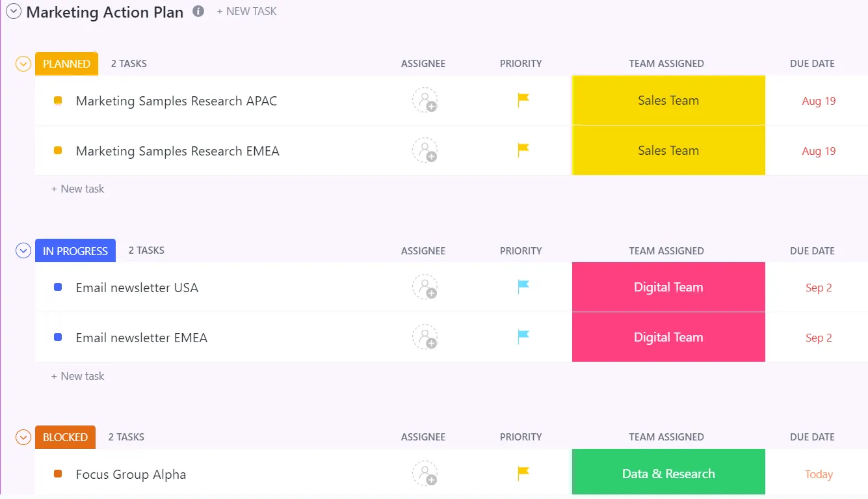Collapse the BLOCKED group chevron
The height and width of the screenshot is (499, 868).
(23, 437)
